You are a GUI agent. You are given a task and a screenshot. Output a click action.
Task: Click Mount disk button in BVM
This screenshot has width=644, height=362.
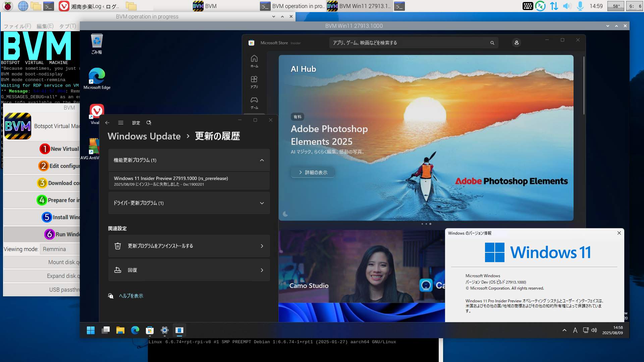tap(42, 262)
